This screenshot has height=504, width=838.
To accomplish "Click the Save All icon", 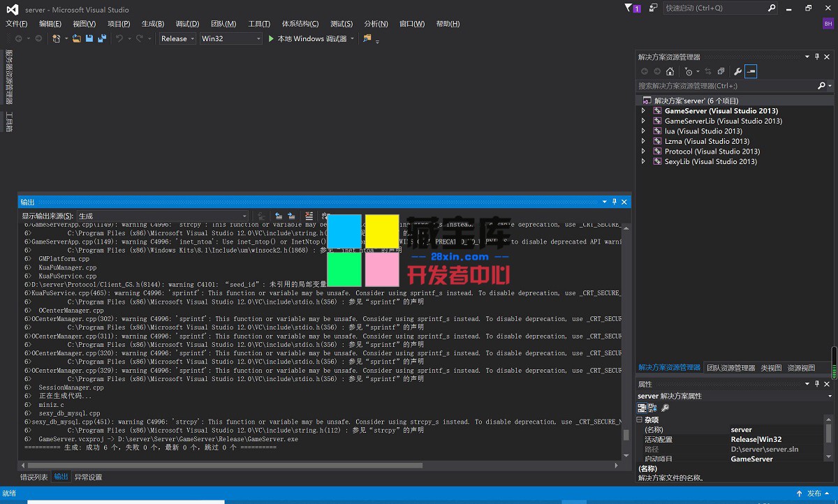I will [x=102, y=38].
